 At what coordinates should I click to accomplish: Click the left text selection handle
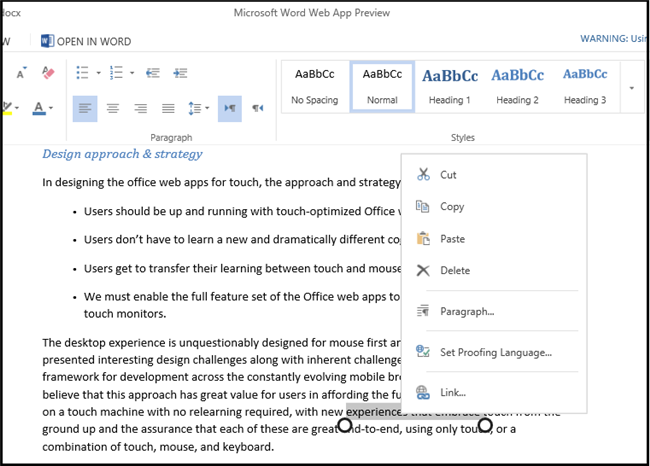click(x=345, y=425)
